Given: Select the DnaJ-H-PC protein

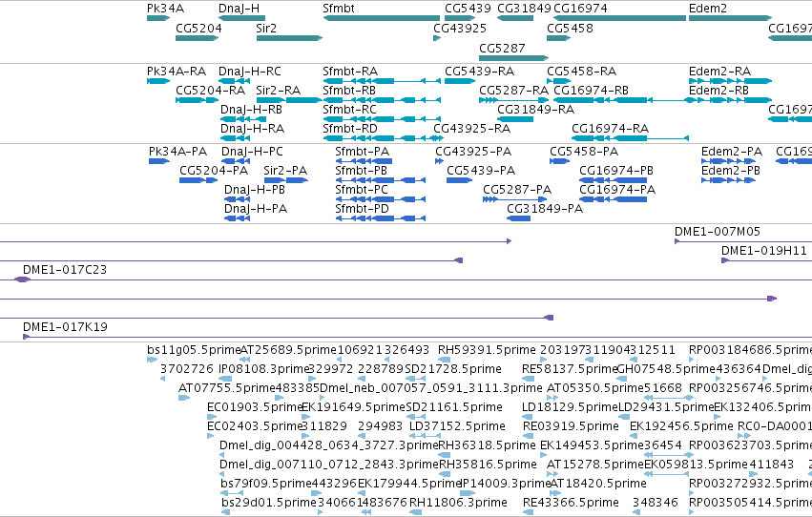Looking at the screenshot, I should [x=236, y=161].
